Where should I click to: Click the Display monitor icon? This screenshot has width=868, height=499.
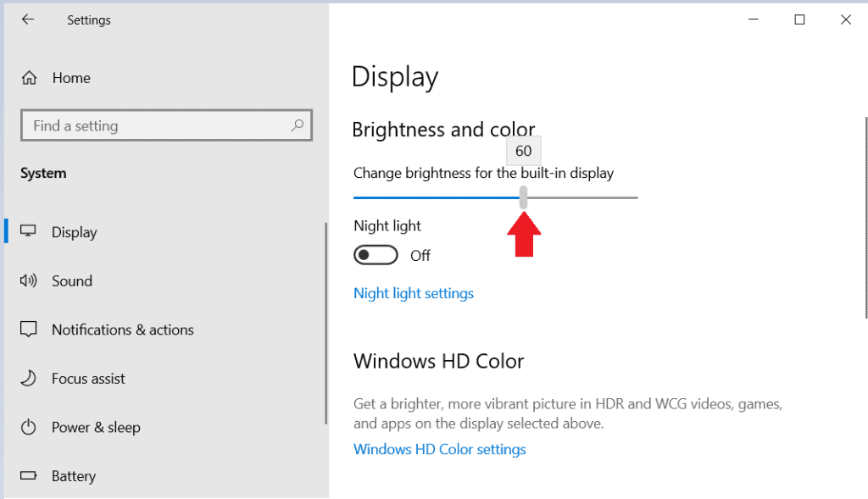pyautogui.click(x=29, y=232)
